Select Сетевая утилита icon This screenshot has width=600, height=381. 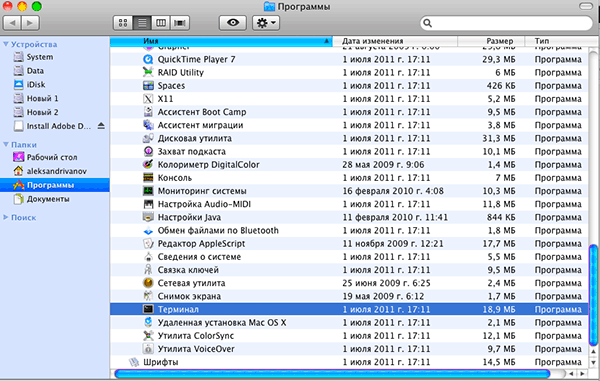(148, 283)
